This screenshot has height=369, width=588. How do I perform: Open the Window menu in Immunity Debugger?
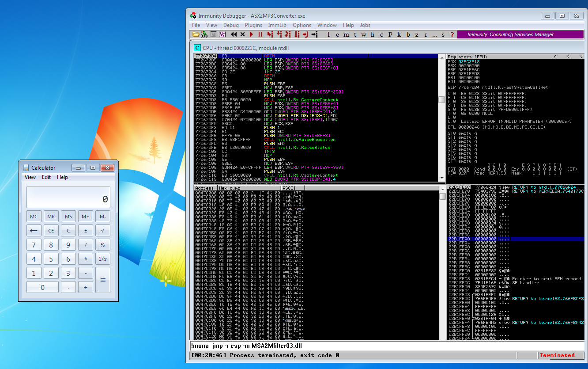(x=327, y=25)
